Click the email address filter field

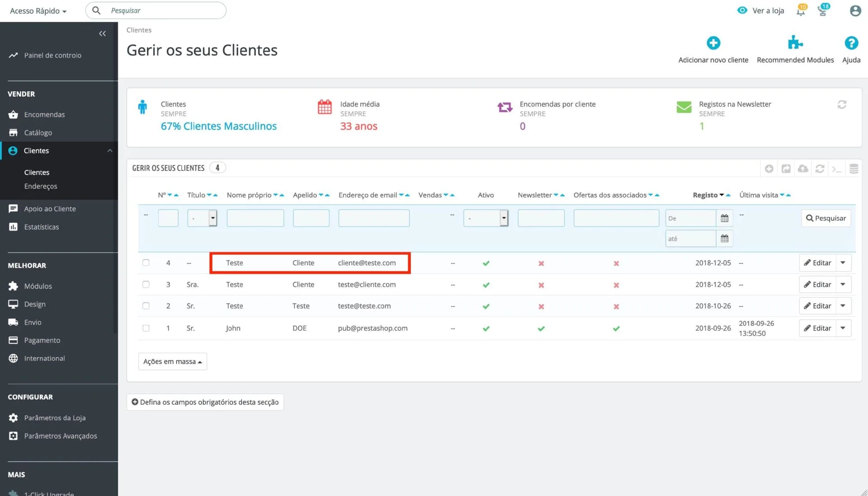pos(373,218)
